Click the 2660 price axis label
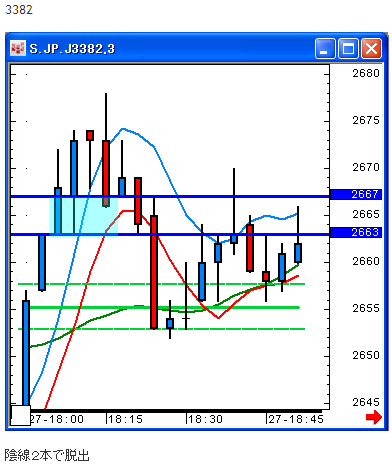 pyautogui.click(x=366, y=261)
